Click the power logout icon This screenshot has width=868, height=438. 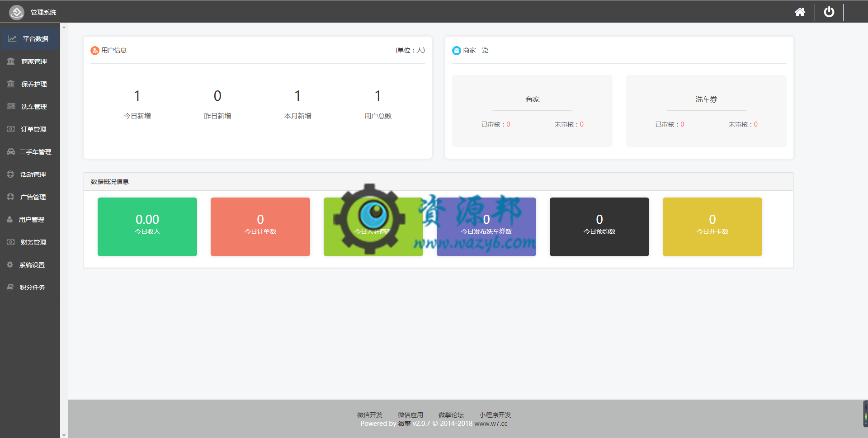tap(829, 12)
